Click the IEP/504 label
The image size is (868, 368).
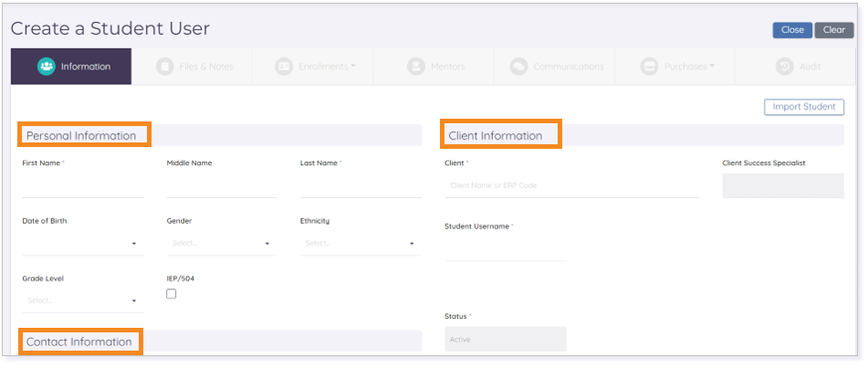[181, 279]
